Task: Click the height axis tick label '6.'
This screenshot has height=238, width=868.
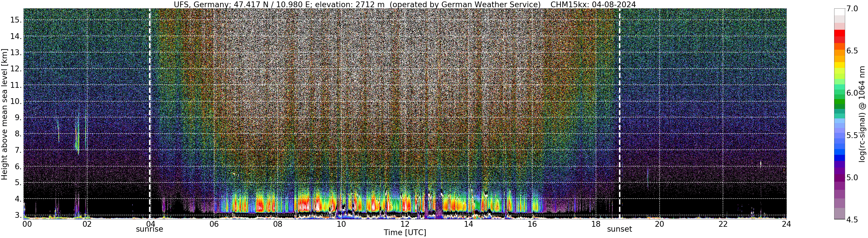Action: [18, 166]
